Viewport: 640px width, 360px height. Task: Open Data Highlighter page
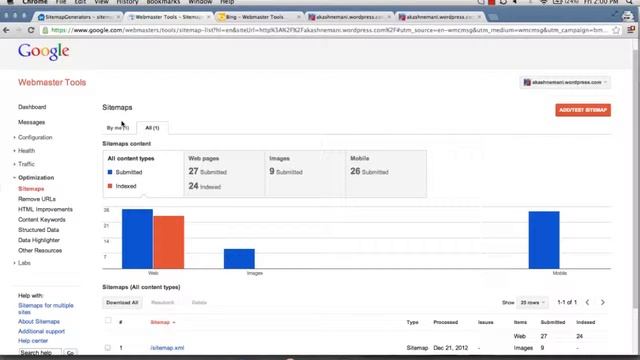coord(39,240)
